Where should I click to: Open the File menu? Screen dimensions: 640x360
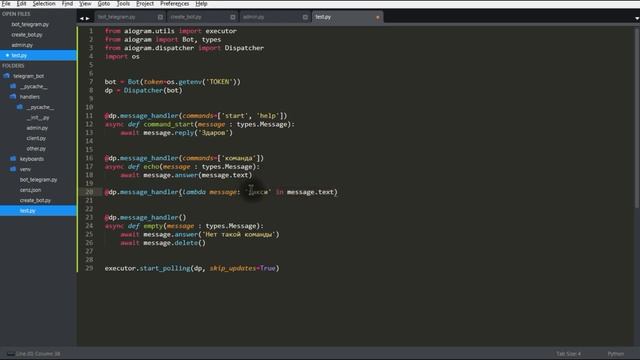click(x=6, y=4)
